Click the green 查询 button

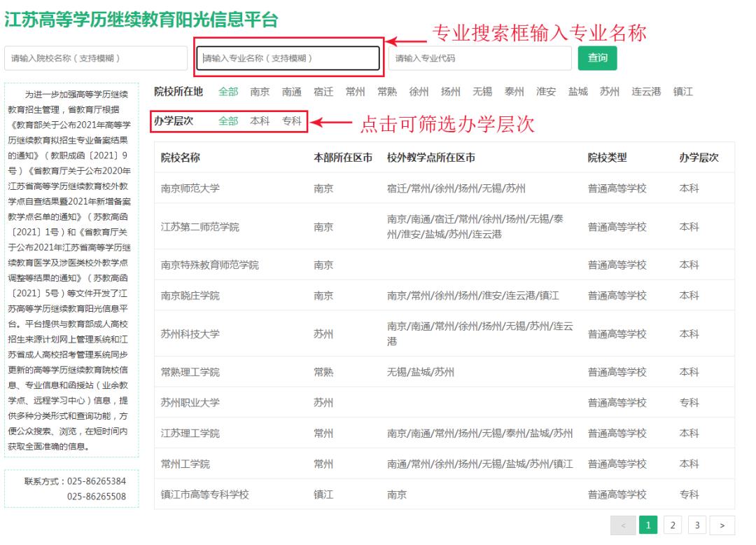(x=597, y=58)
